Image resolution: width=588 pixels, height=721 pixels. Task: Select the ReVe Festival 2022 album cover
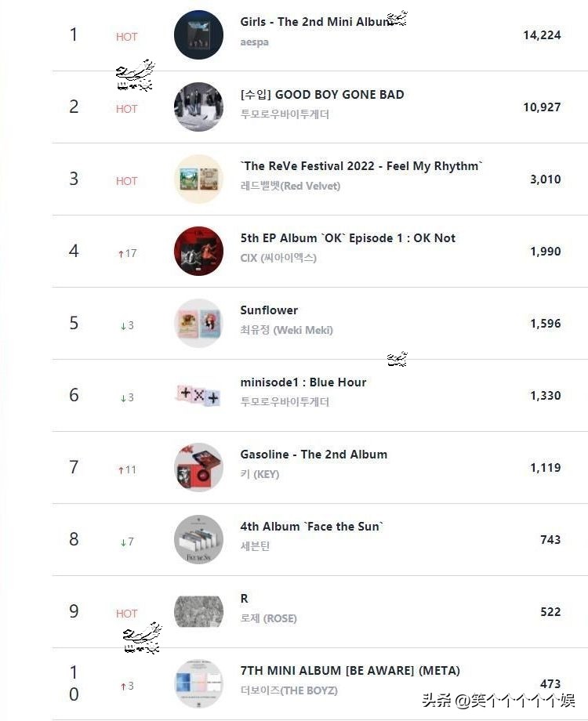(x=198, y=179)
